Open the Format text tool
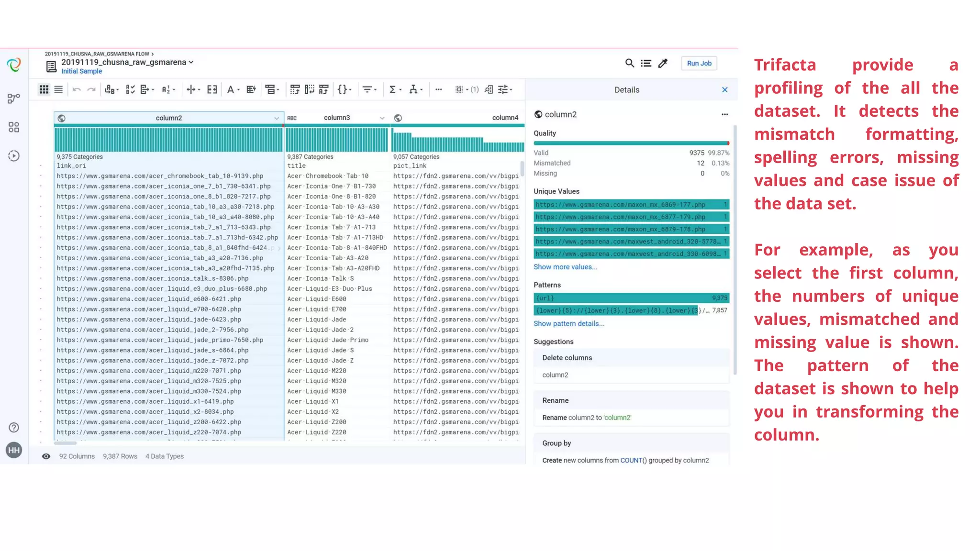 coord(233,89)
